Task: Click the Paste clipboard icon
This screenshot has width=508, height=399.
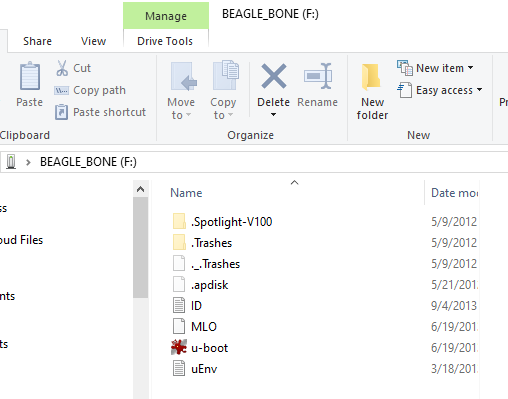Action: point(30,76)
